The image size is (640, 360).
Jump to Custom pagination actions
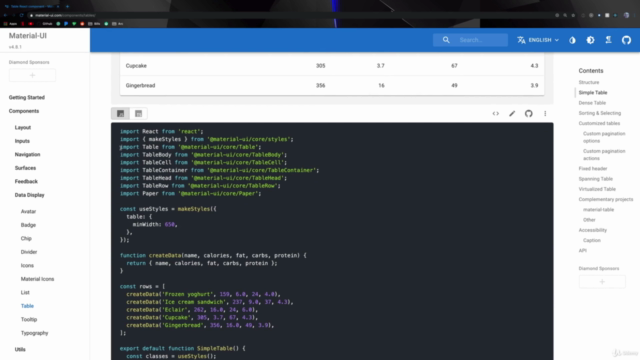[x=604, y=155]
